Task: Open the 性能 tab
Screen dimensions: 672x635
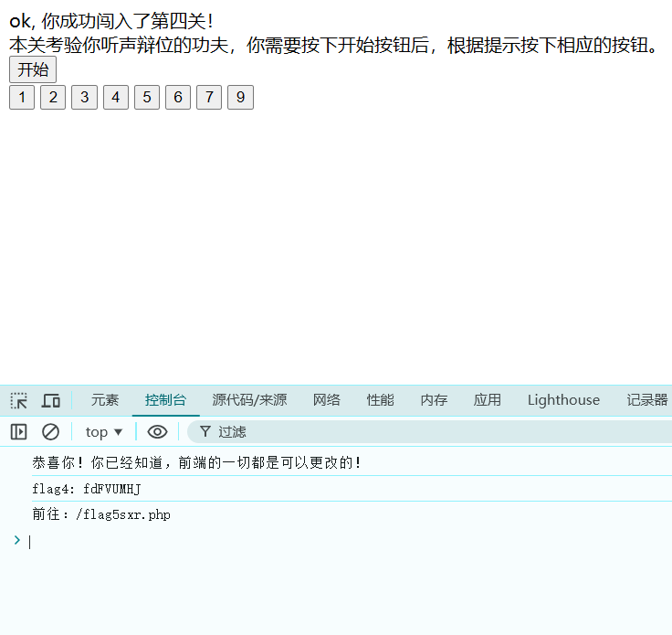Action: click(x=381, y=400)
